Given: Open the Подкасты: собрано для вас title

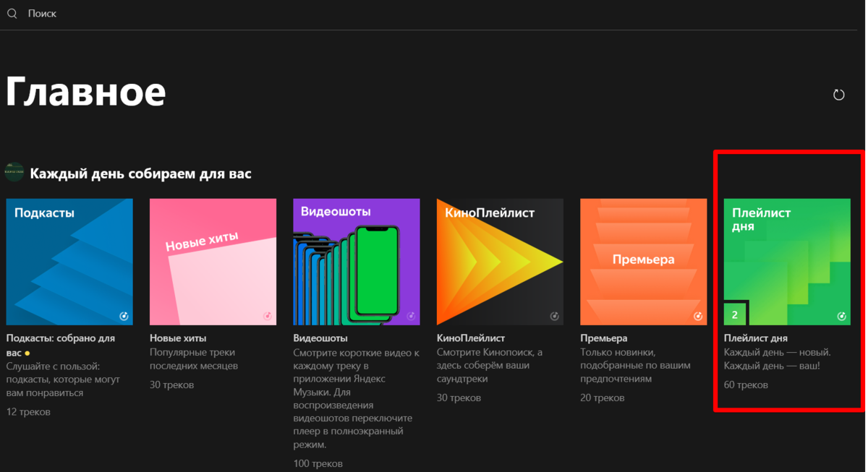Looking at the screenshot, I should (60, 345).
